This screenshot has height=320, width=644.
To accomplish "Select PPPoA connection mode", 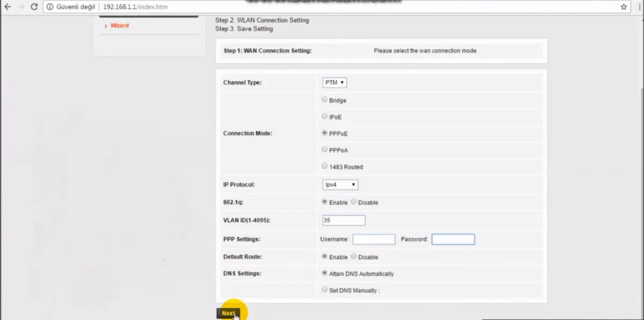I will [x=324, y=150].
